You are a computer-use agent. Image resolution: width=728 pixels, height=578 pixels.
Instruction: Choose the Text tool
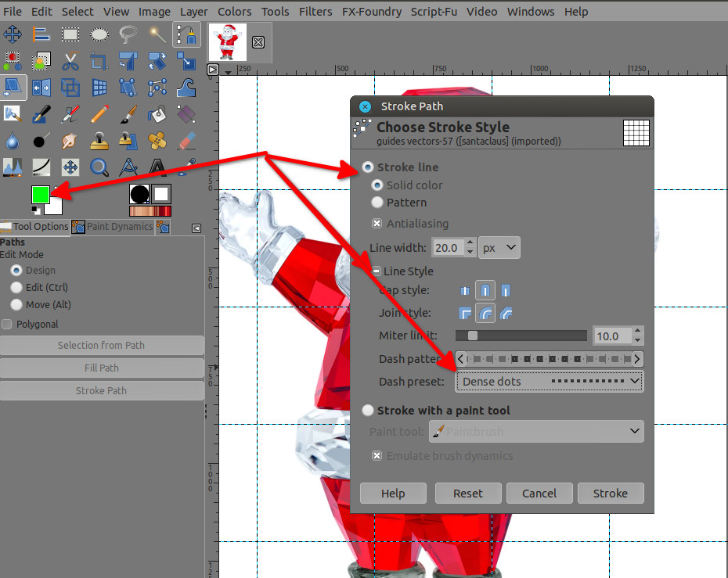(x=157, y=167)
